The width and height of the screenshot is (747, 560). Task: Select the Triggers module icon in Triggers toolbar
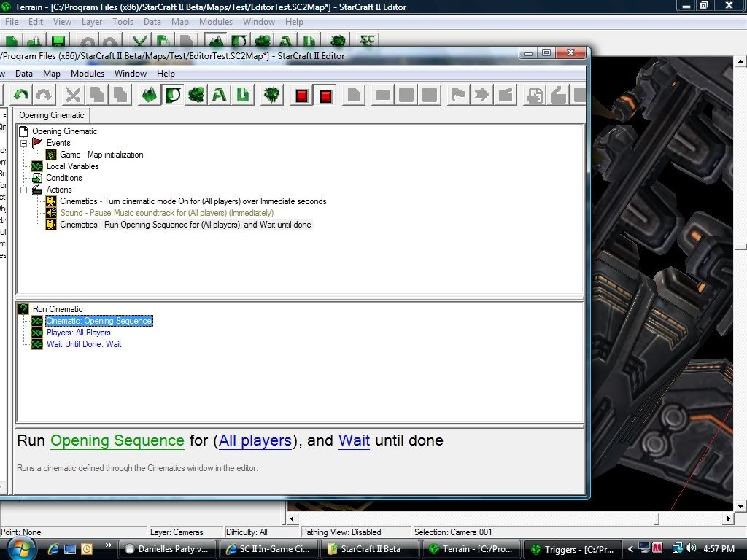pos(172,95)
